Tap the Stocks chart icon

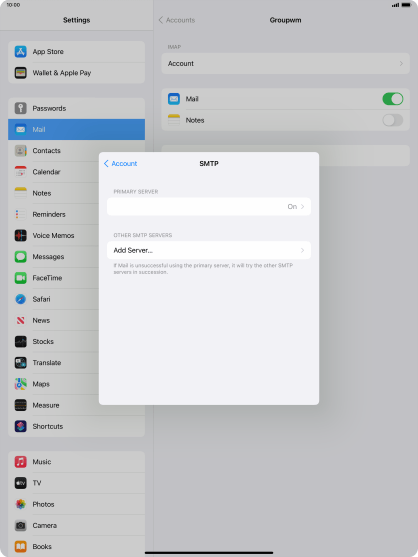coord(21,341)
